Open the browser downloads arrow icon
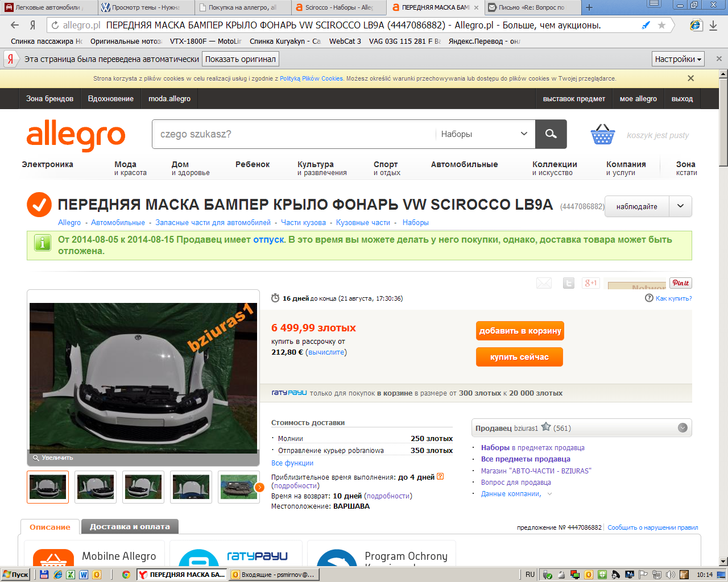 click(713, 25)
